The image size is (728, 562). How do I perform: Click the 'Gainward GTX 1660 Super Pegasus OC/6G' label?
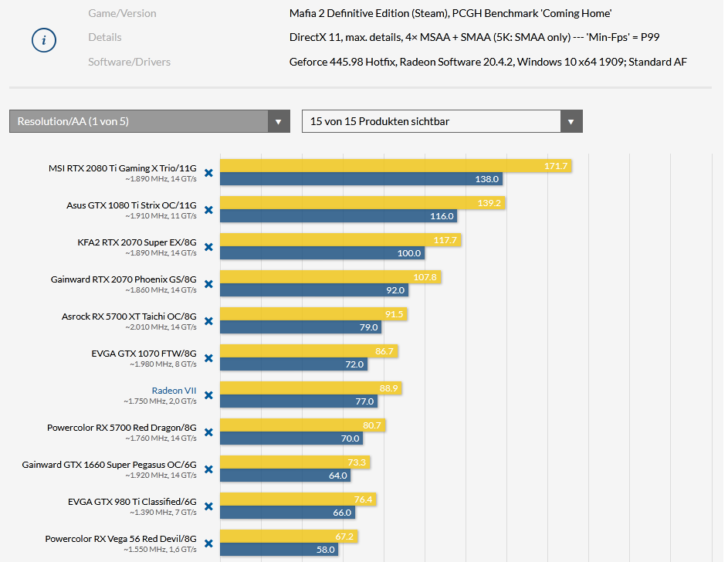[x=109, y=465]
